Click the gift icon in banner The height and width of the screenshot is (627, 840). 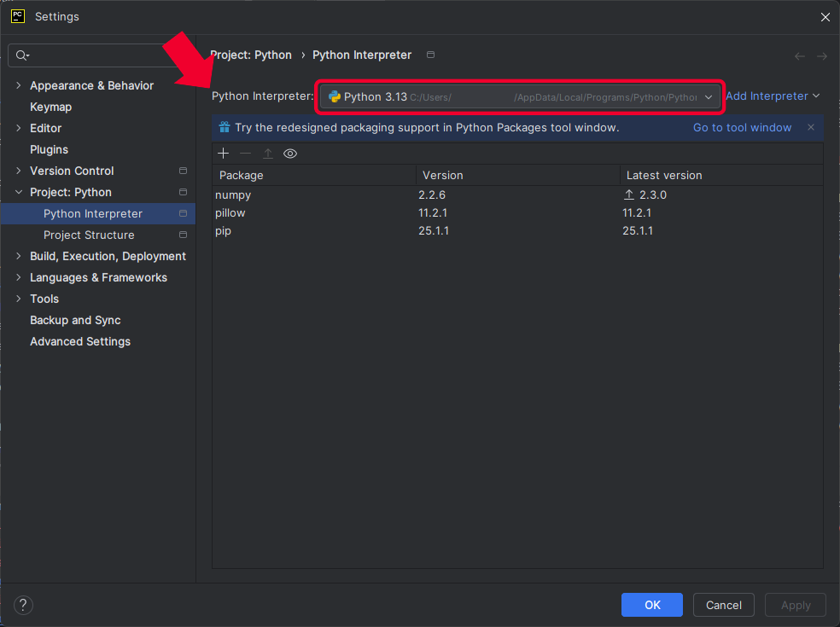click(224, 128)
